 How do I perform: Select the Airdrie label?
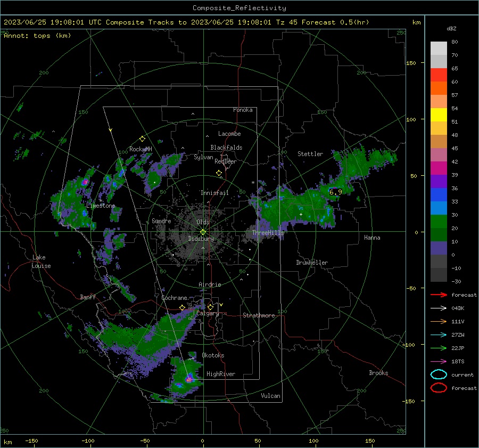click(x=210, y=284)
